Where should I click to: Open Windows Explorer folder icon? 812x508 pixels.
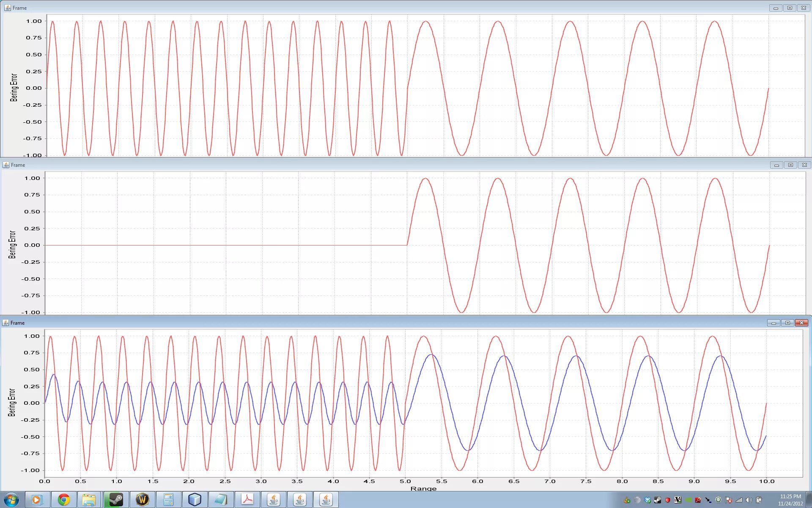(89, 500)
